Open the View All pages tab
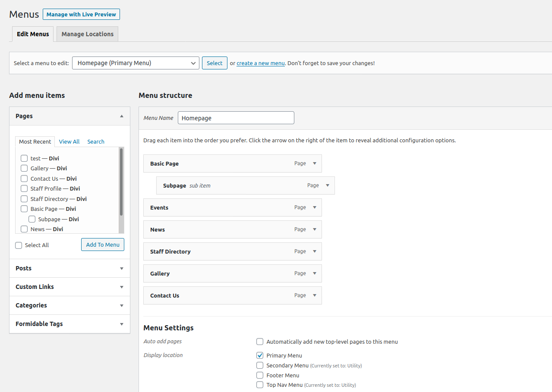This screenshot has height=392, width=552. pos(69,141)
